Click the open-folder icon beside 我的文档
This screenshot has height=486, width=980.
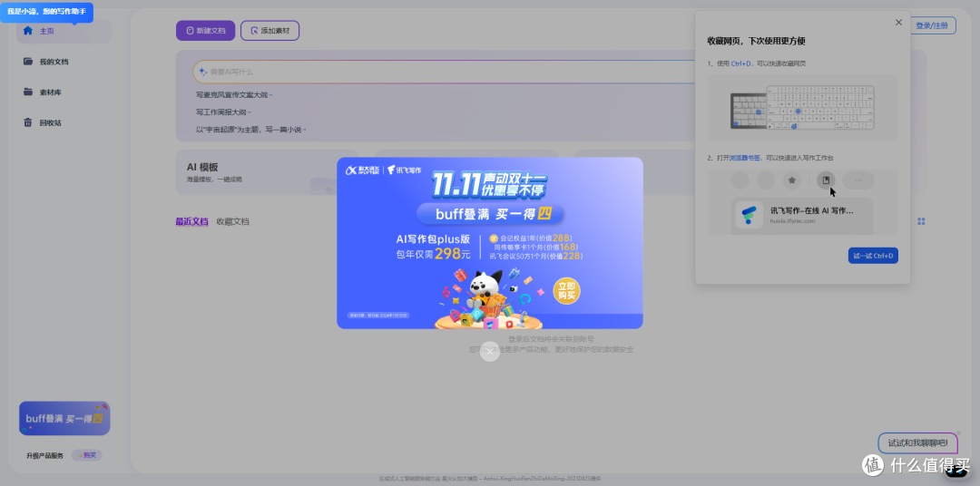[27, 62]
